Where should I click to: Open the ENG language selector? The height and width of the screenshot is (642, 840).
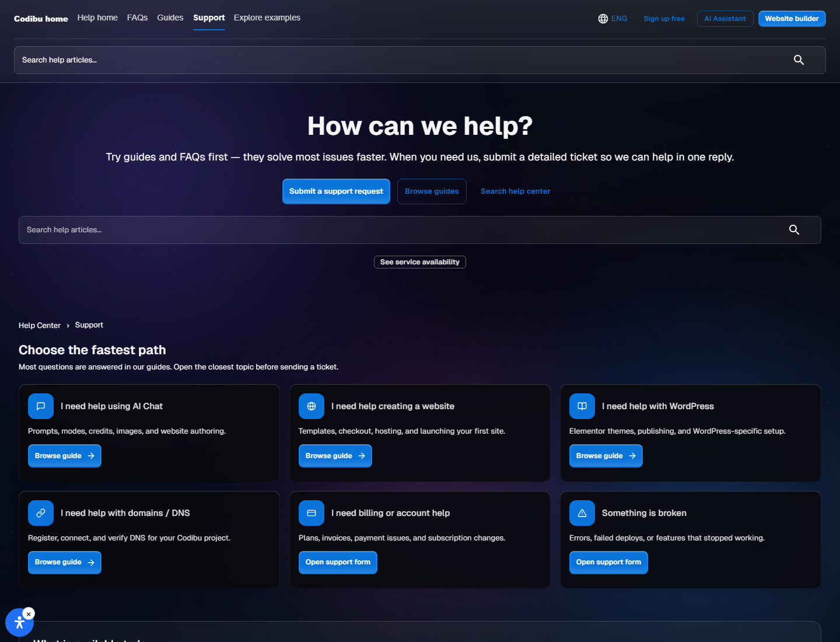[612, 19]
